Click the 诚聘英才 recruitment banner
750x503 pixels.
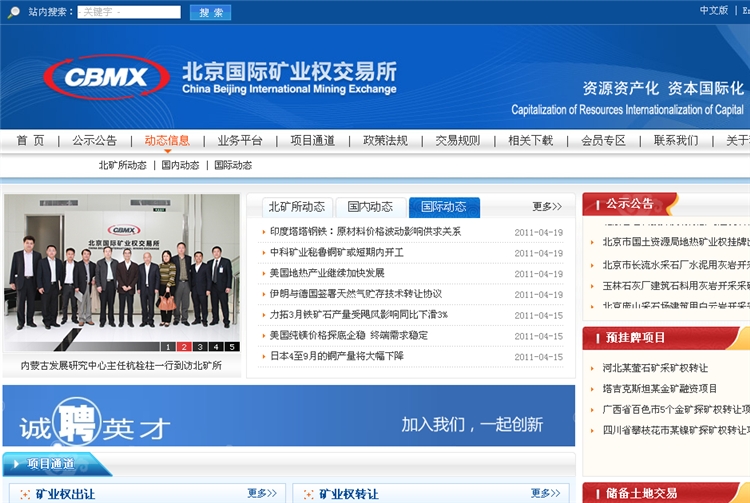289,416
